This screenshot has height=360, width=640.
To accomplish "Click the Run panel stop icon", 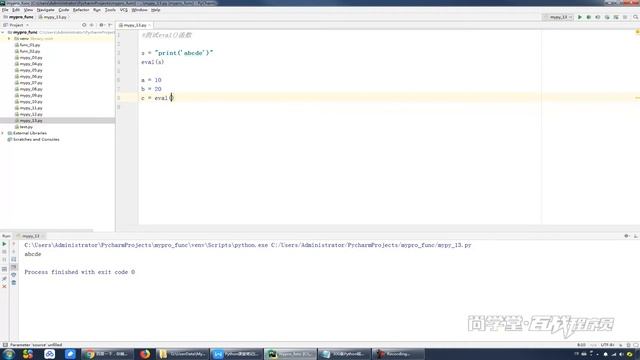I will [x=4, y=252].
